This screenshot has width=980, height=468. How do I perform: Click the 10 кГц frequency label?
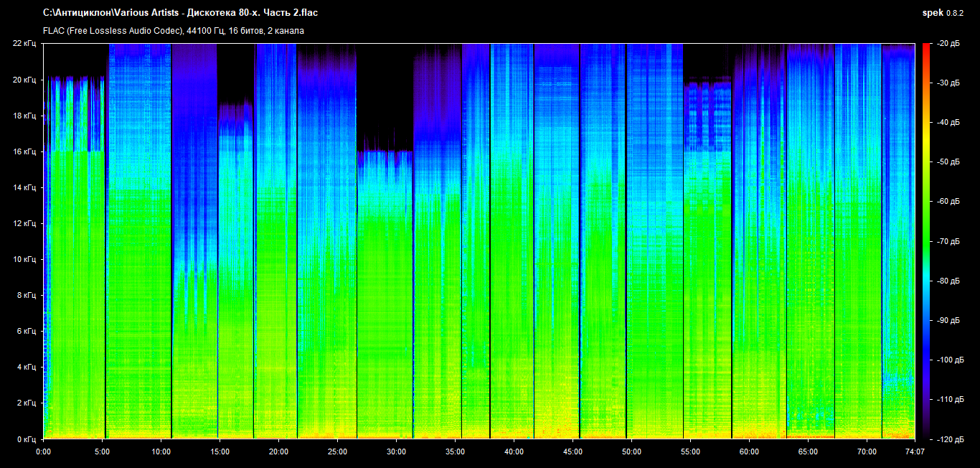[x=24, y=259]
